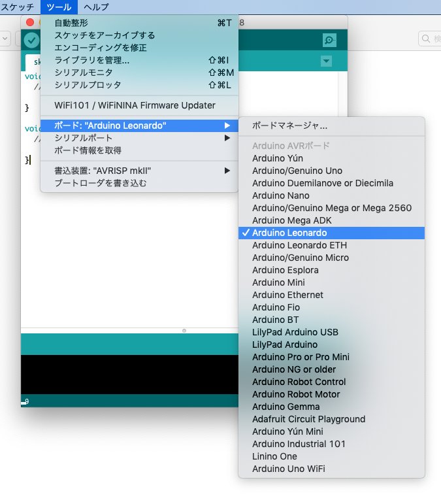Open シリアルプロッタ
The image size is (441, 504).
coord(139,85)
